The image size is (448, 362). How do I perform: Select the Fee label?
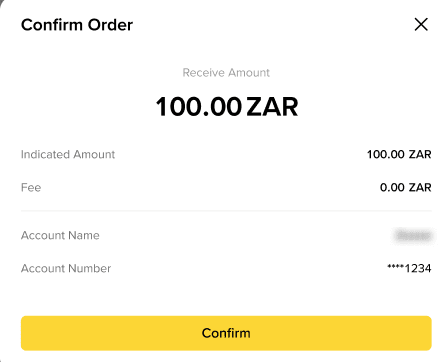[x=31, y=187]
